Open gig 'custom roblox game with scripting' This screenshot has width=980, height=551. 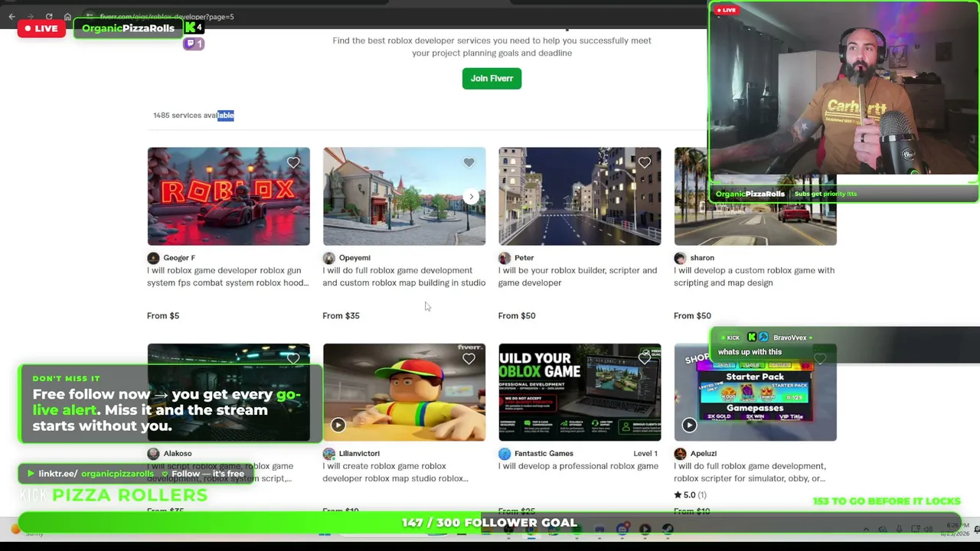[754, 276]
